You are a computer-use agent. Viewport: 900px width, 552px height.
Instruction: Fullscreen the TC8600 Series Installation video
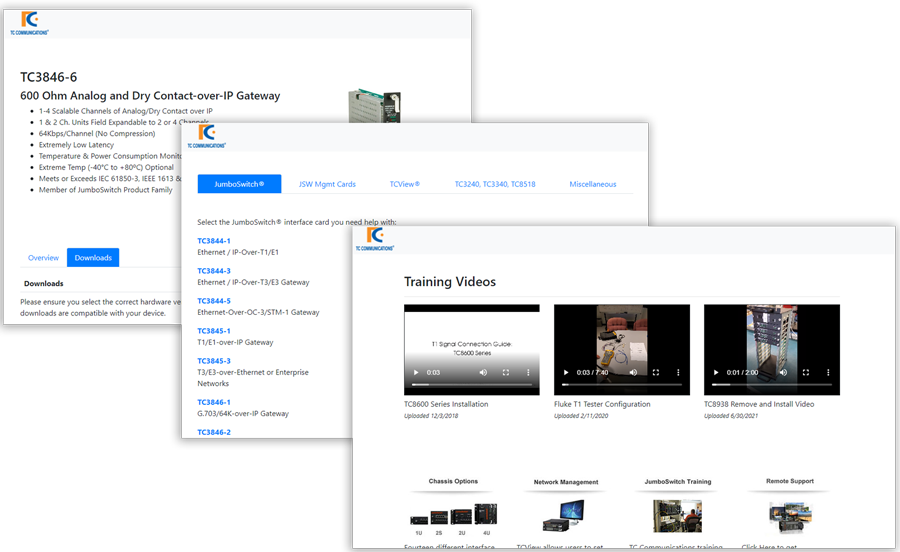click(506, 372)
